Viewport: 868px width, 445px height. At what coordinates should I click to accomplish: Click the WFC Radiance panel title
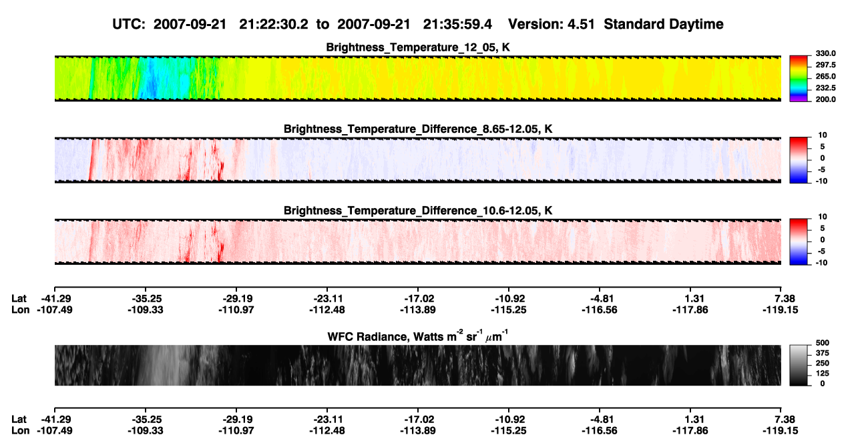(418, 336)
